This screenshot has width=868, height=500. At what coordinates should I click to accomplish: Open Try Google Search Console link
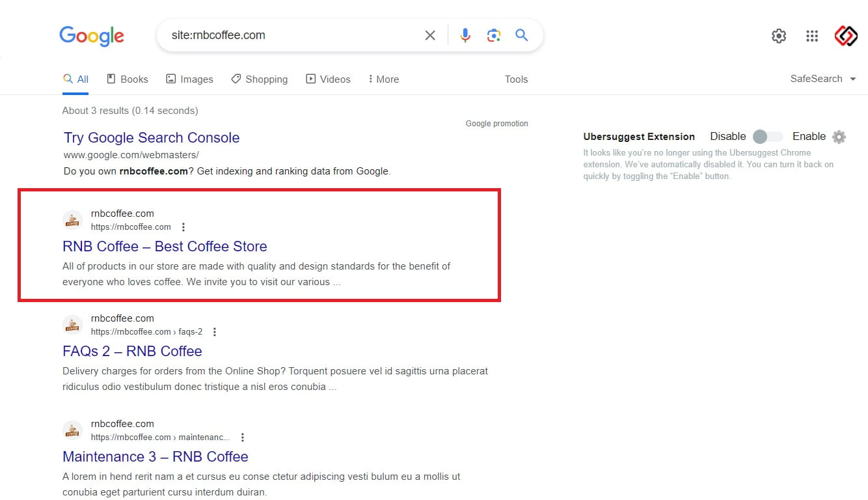152,137
